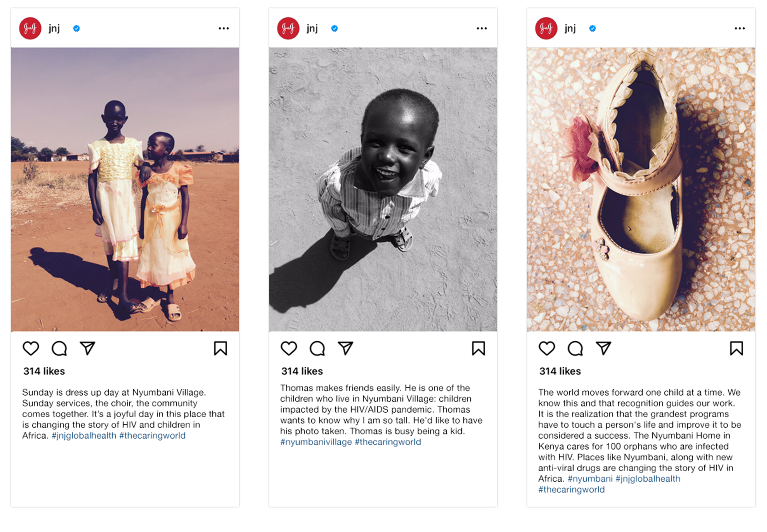
Task: Comment on the Sunday dress up post
Action: coord(59,348)
